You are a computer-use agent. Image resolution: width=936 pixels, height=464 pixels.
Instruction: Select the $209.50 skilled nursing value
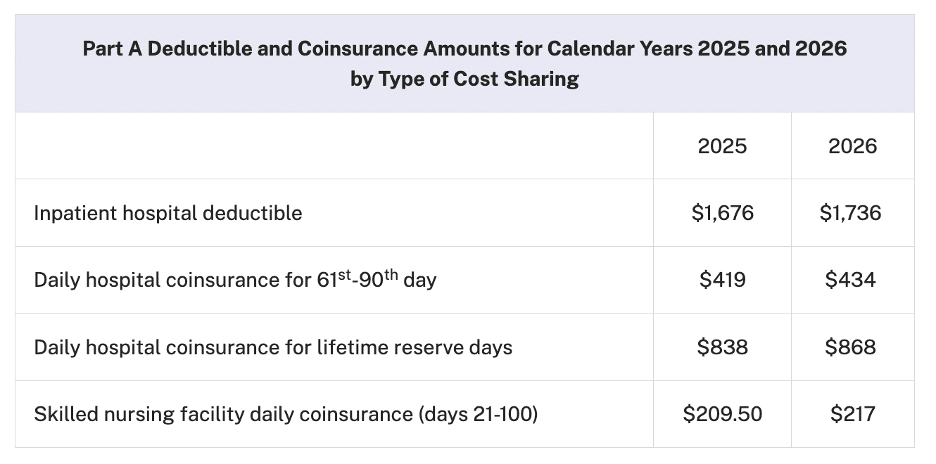coord(722,413)
